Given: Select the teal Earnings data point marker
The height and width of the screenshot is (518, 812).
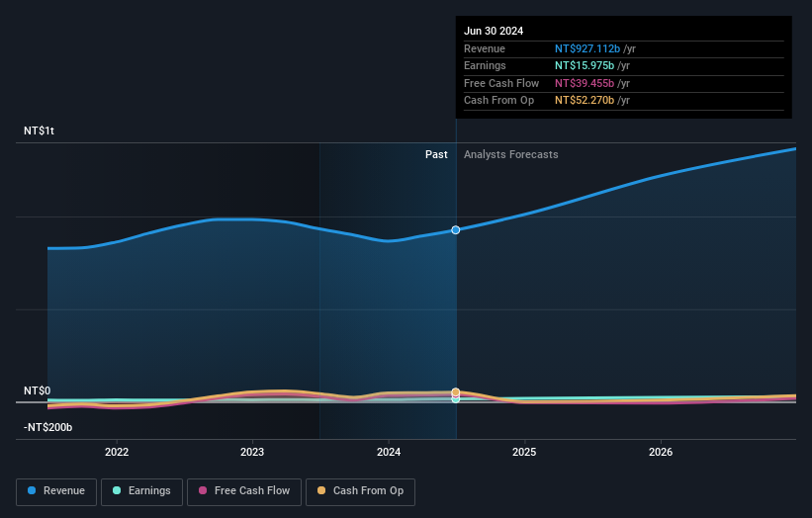Looking at the screenshot, I should pos(456,399).
